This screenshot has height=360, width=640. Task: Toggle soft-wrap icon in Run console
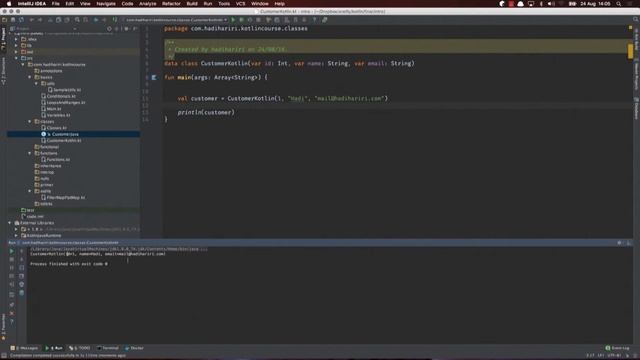(22, 268)
